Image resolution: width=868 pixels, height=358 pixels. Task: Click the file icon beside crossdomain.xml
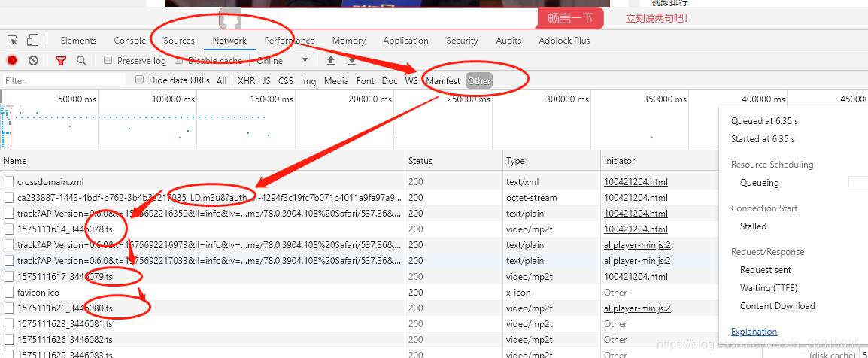click(x=9, y=181)
